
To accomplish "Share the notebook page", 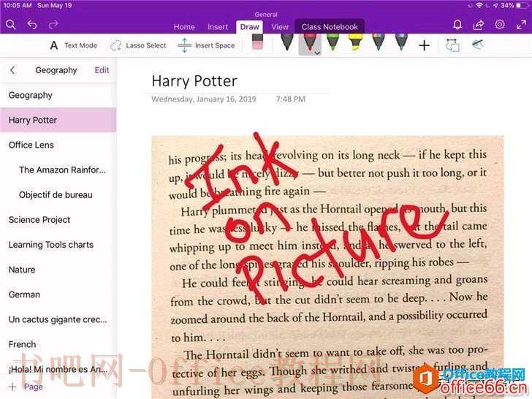I will 479,24.
